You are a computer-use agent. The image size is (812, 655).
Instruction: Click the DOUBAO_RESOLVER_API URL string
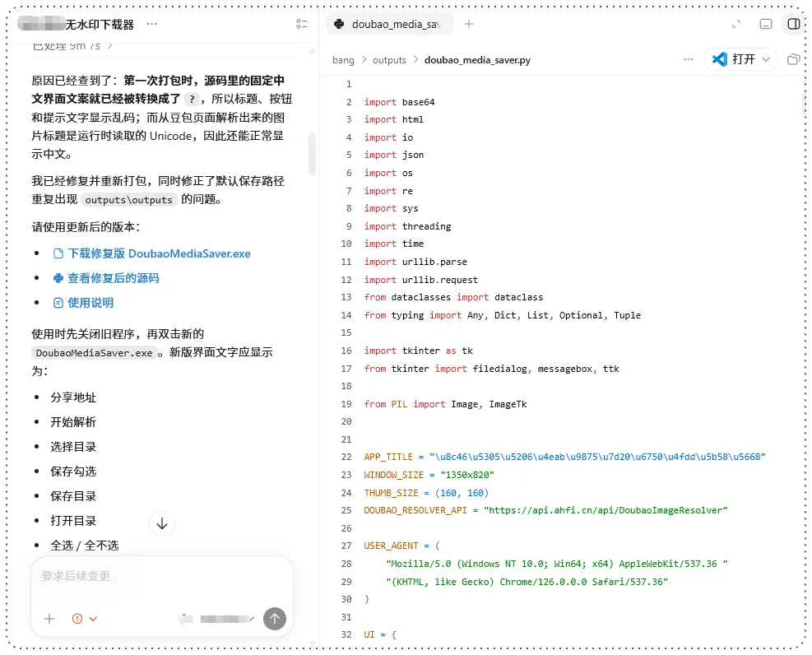click(606, 510)
